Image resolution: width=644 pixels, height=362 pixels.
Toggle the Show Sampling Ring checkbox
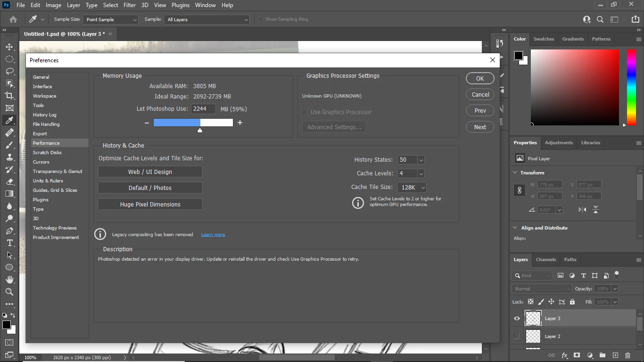coord(261,19)
